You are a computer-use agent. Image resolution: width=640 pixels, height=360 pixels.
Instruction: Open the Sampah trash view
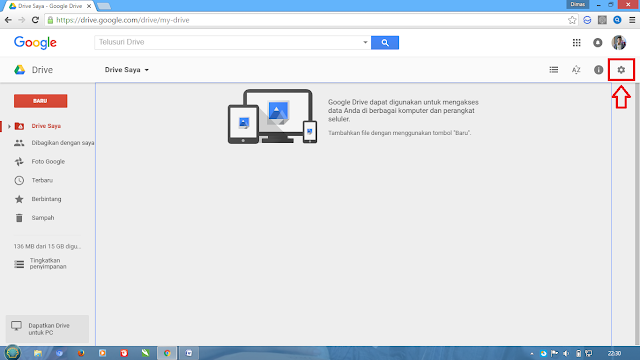34,218
